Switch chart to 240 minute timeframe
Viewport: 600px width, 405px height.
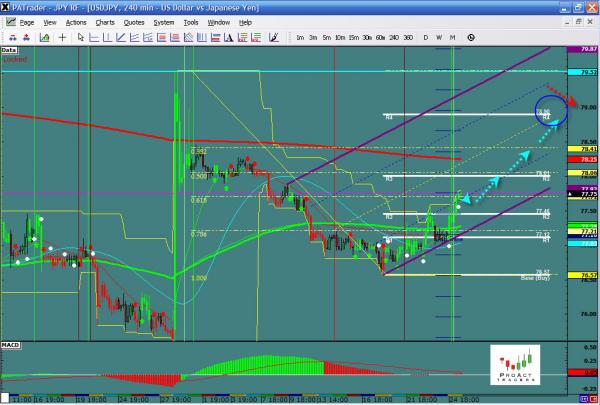point(392,37)
